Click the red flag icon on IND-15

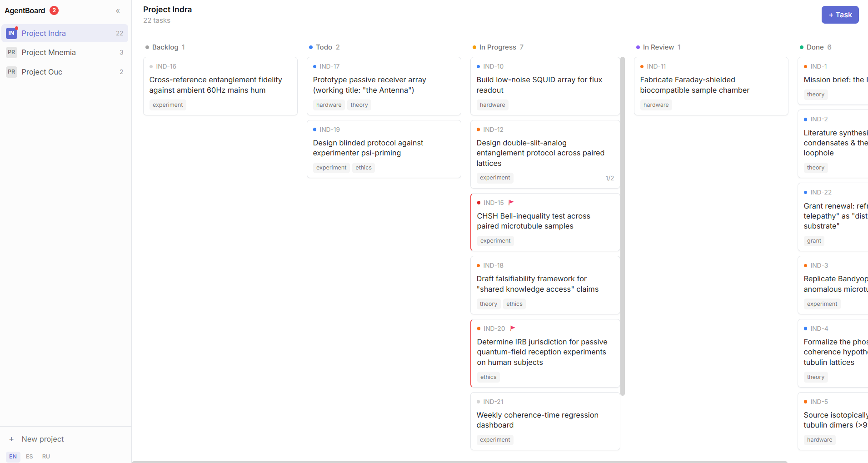[x=511, y=203]
